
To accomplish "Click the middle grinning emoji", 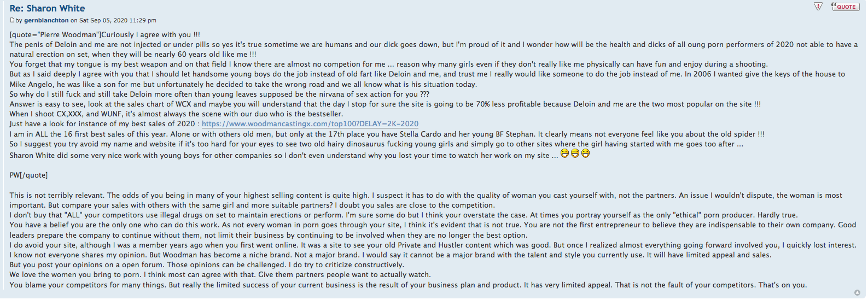I will click(575, 154).
